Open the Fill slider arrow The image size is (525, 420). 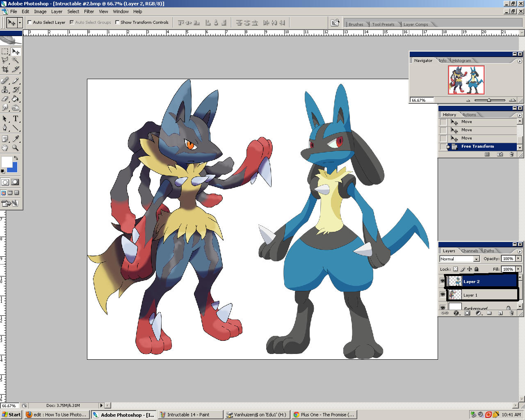(x=518, y=269)
